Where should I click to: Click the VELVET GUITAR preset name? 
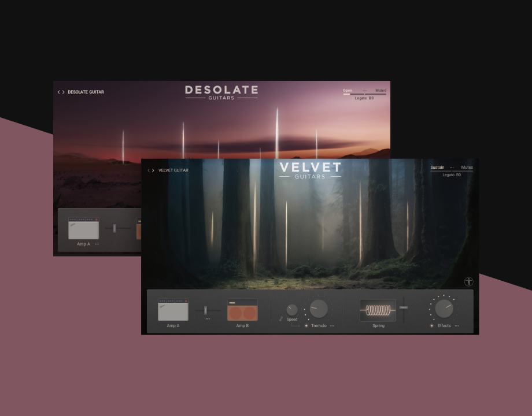(173, 170)
